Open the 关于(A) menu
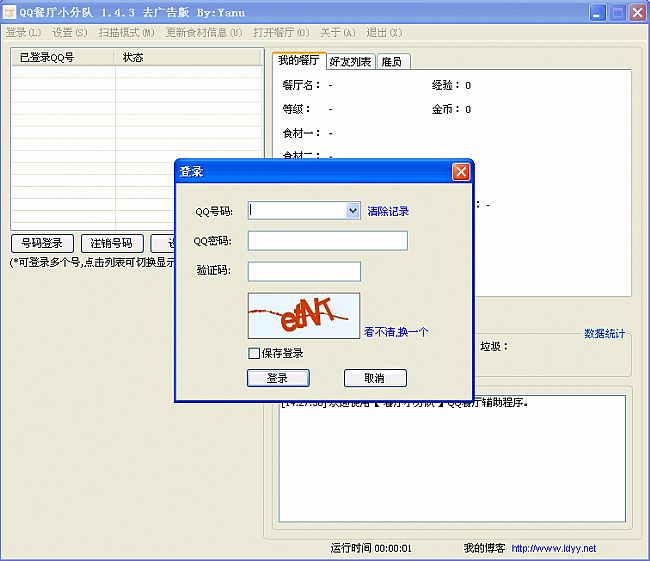 (338, 32)
